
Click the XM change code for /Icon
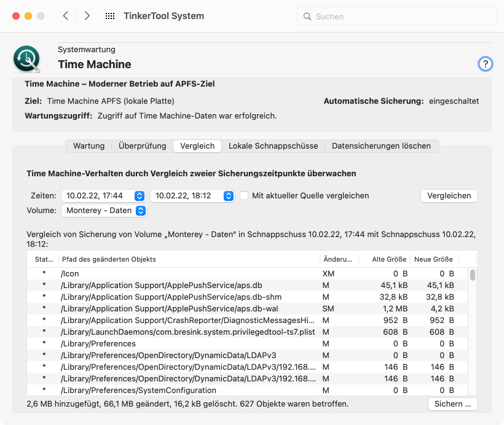(328, 274)
